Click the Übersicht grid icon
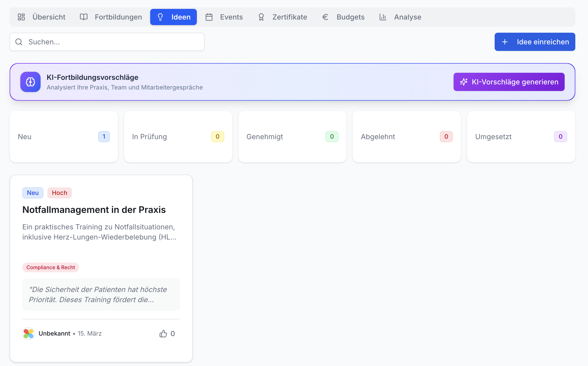This screenshot has width=588, height=366. 21,17
